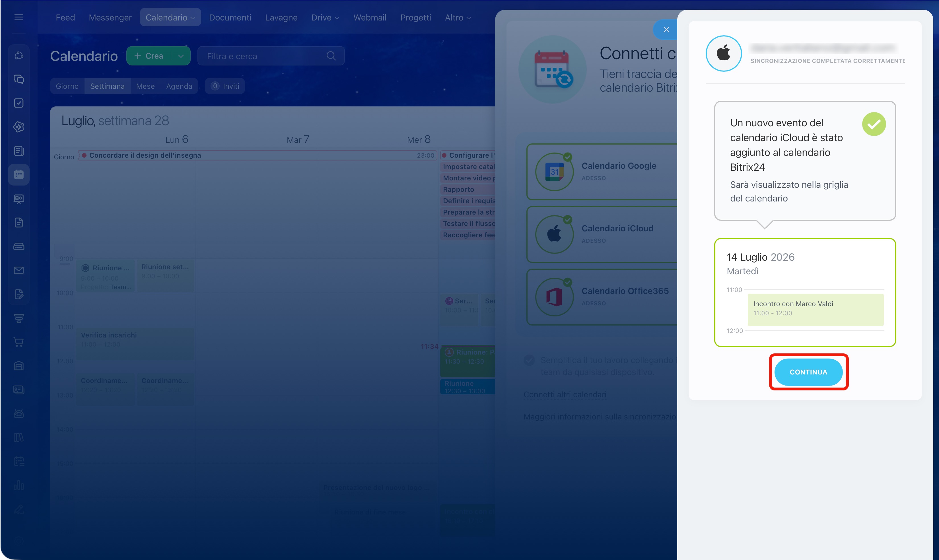
Task: Open Documenti from the top menu
Action: coord(230,18)
